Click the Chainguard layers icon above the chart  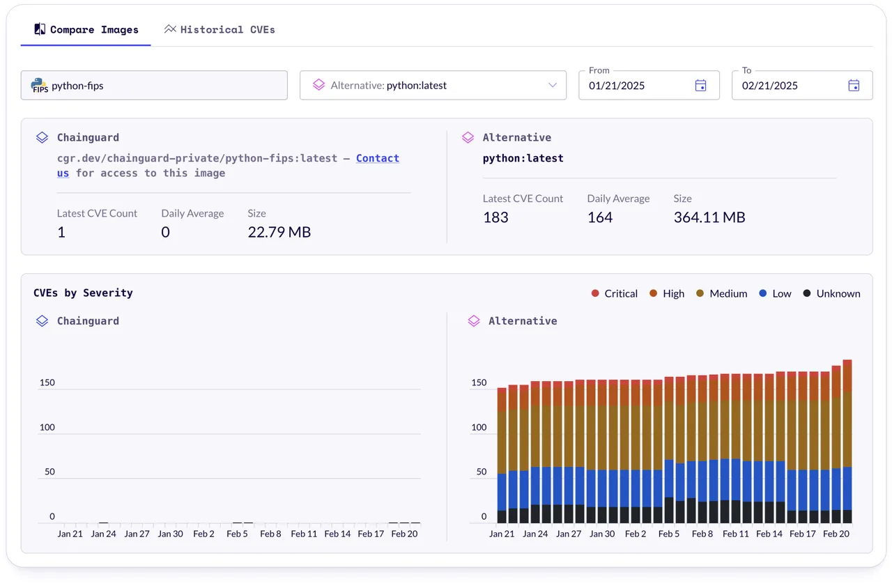pos(42,321)
